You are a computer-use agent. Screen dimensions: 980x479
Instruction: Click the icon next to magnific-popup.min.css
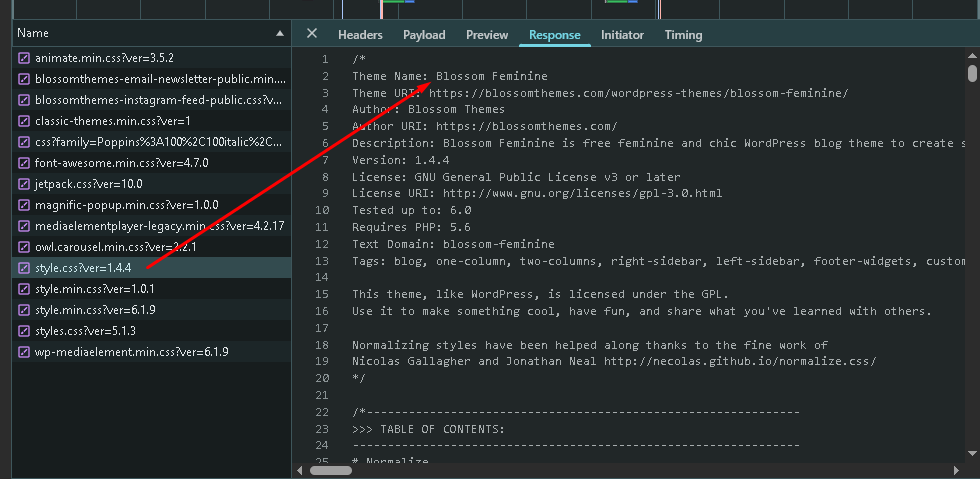(24, 205)
